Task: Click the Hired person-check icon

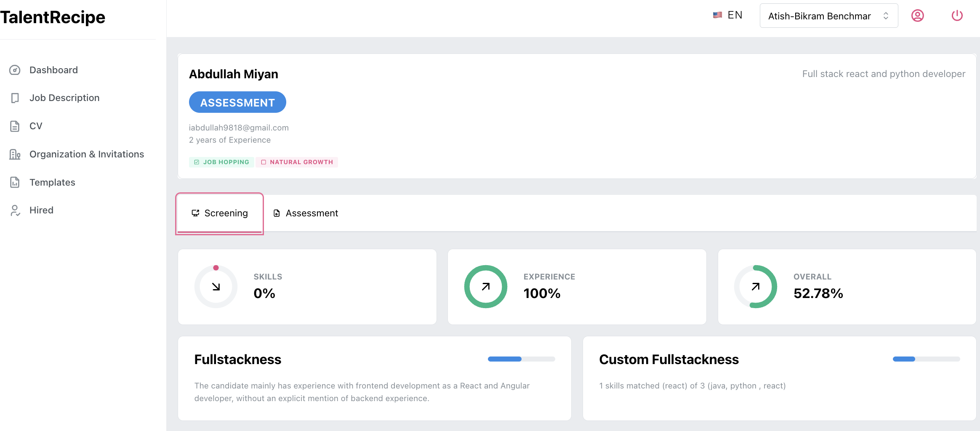Action: click(x=15, y=210)
